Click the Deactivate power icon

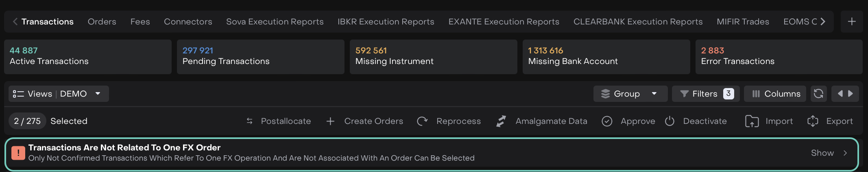point(670,121)
